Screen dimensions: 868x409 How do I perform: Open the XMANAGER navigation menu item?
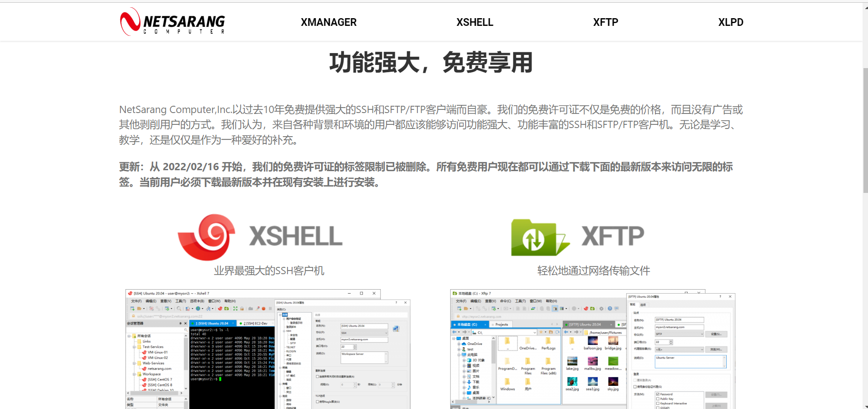(x=328, y=22)
